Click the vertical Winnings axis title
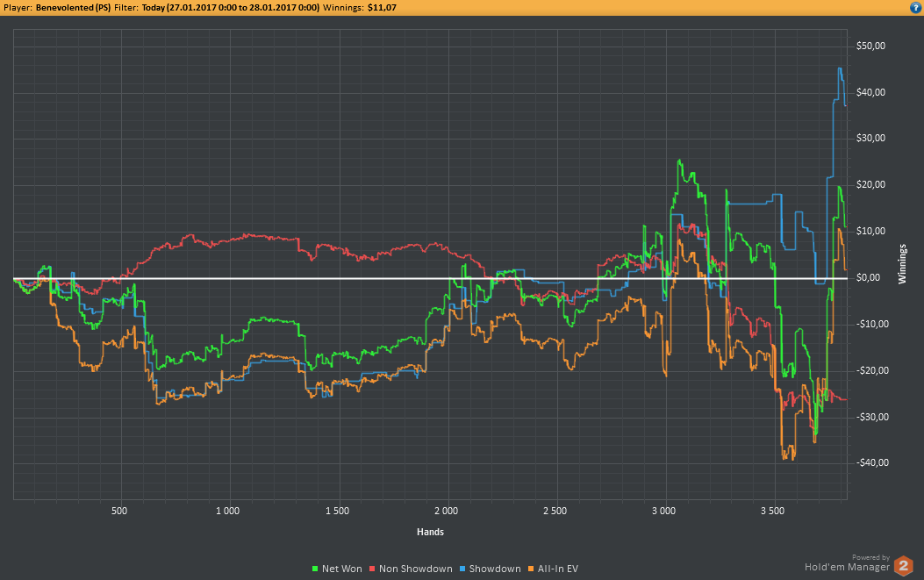Image resolution: width=924 pixels, height=580 pixels. (x=902, y=264)
